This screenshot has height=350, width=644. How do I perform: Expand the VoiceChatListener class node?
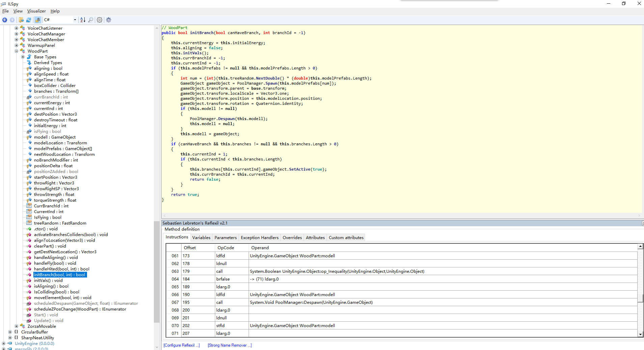pyautogui.click(x=16, y=28)
